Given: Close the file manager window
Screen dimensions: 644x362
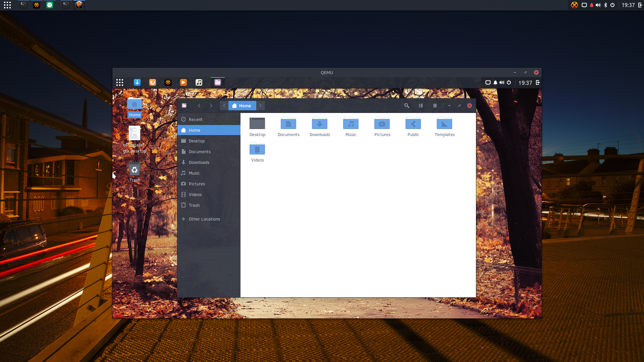Looking at the screenshot, I should click(470, 106).
